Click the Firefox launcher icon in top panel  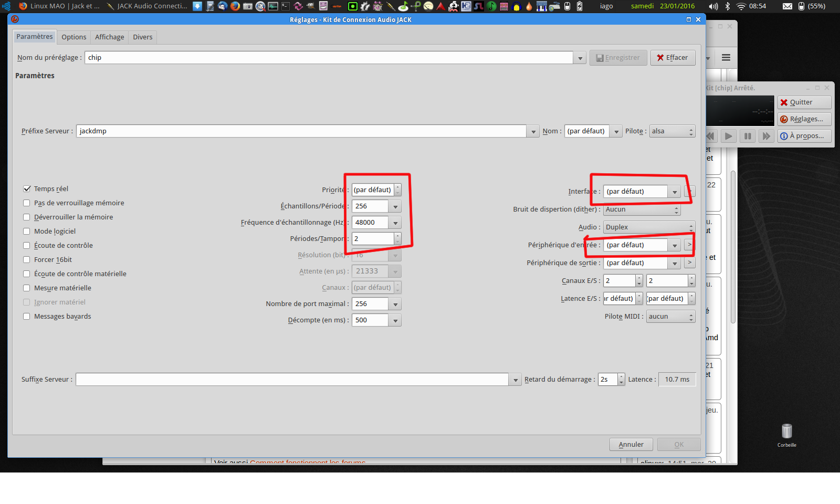tap(235, 6)
